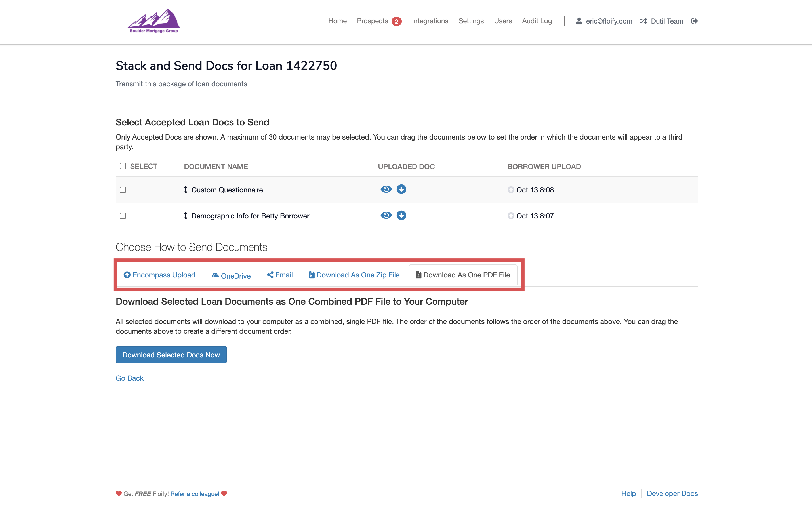Check the Select all documents checkbox
The height and width of the screenshot is (505, 812).
(123, 166)
